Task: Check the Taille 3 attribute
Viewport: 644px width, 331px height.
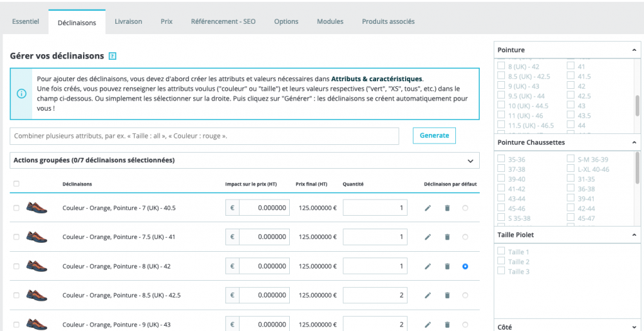Action: [501, 270]
